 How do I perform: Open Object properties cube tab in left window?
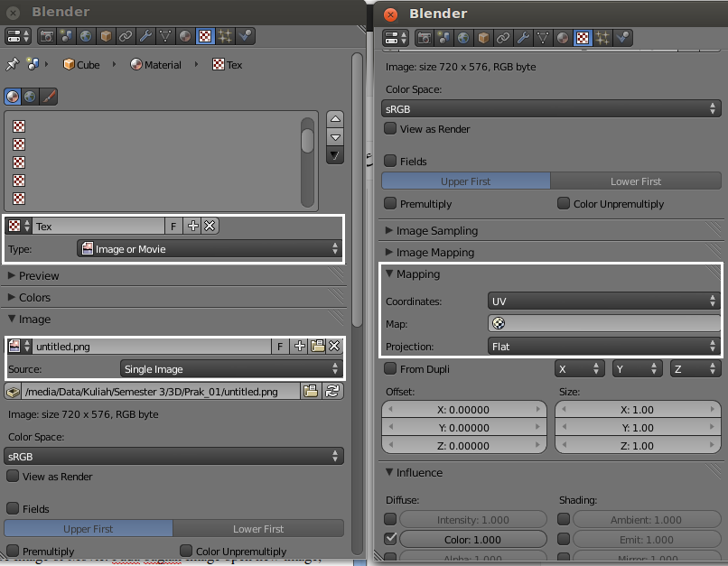pos(106,36)
